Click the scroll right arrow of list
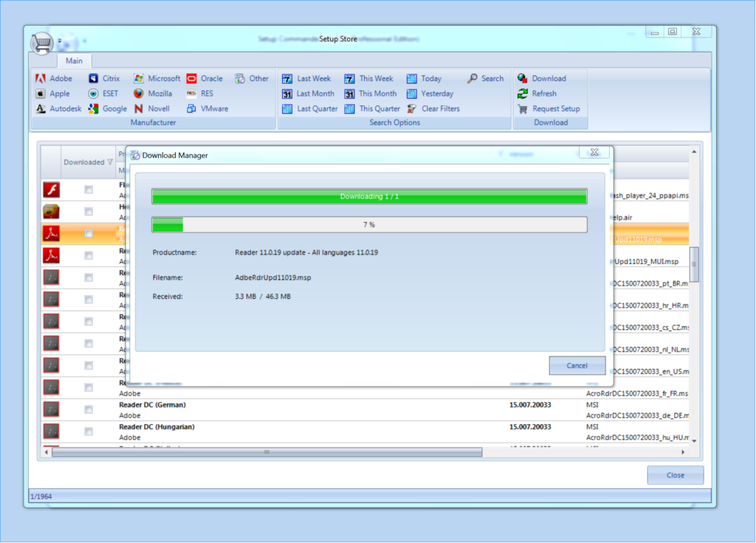756x543 pixels. [x=683, y=452]
